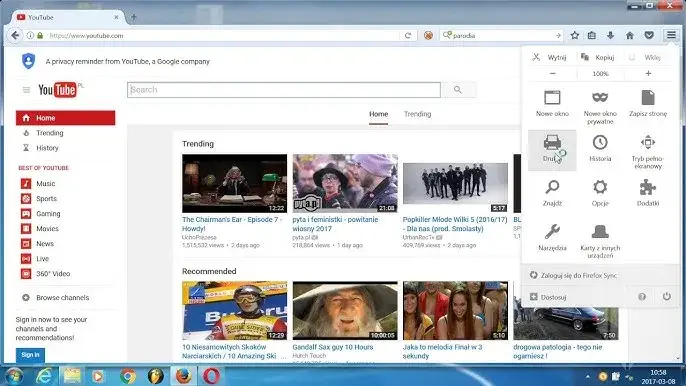
Task: Open Narzędzia wrench icon in menu
Action: pyautogui.click(x=552, y=238)
